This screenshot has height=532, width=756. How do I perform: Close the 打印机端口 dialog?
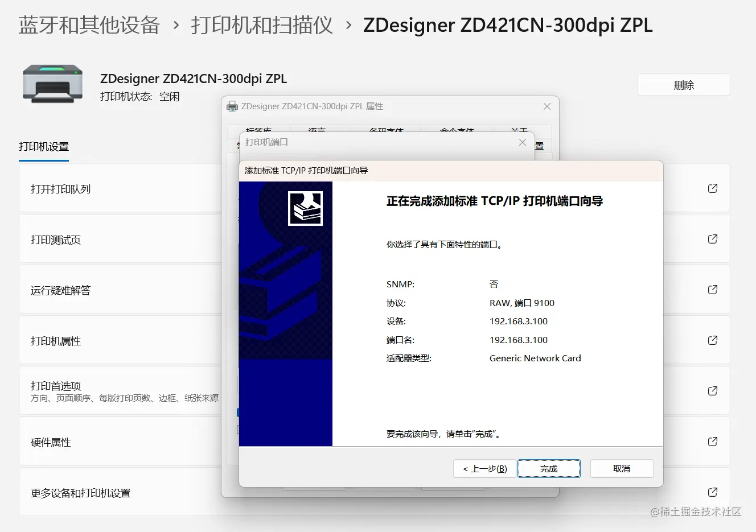click(x=522, y=142)
